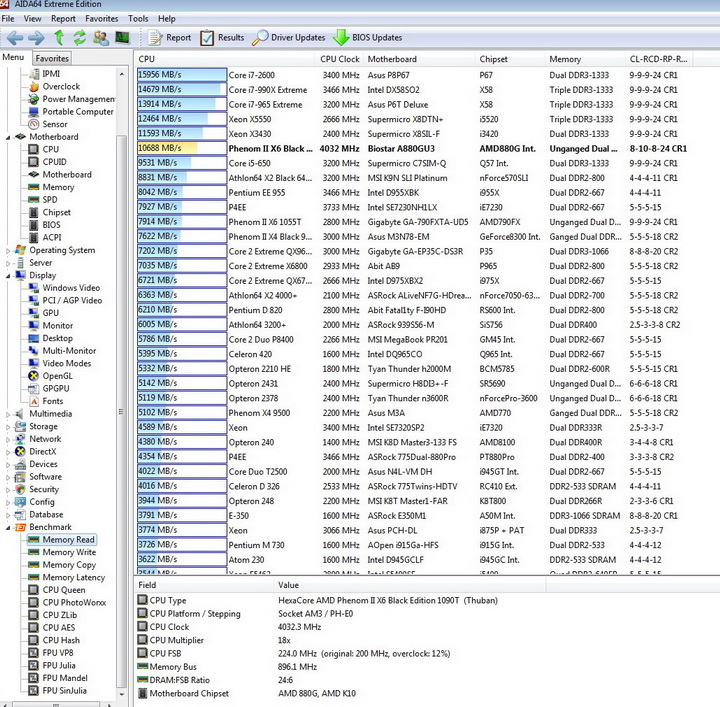The width and height of the screenshot is (720, 707).
Task: Click the Back navigation arrow
Action: click(x=15, y=38)
